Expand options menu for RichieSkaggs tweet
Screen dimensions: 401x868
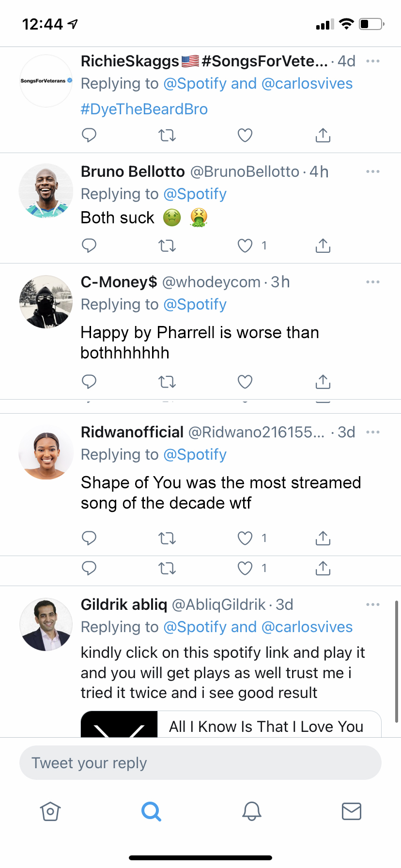(373, 62)
